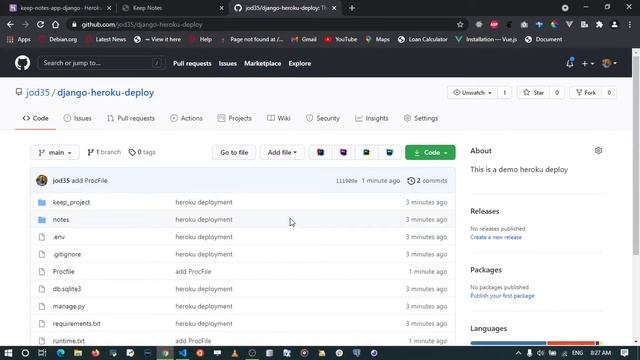640x360 pixels.
Task: Click the file icon beside manage.py
Action: point(42,306)
